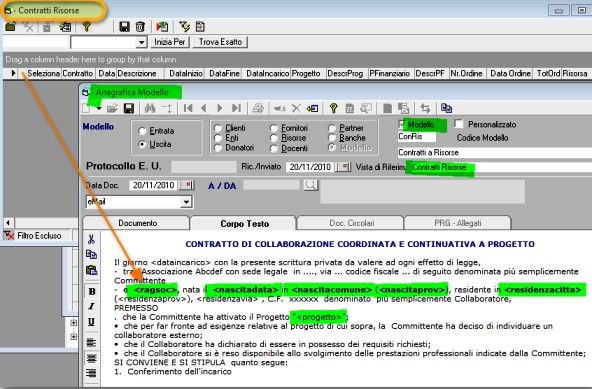Toggle the Modello checkbox
The image size is (592, 389).
click(x=402, y=124)
